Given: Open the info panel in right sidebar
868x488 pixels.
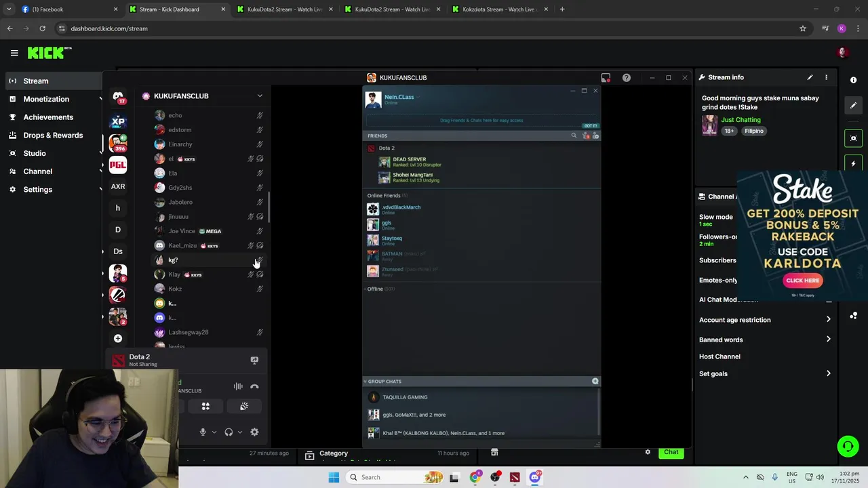Looking at the screenshot, I should 854,80.
